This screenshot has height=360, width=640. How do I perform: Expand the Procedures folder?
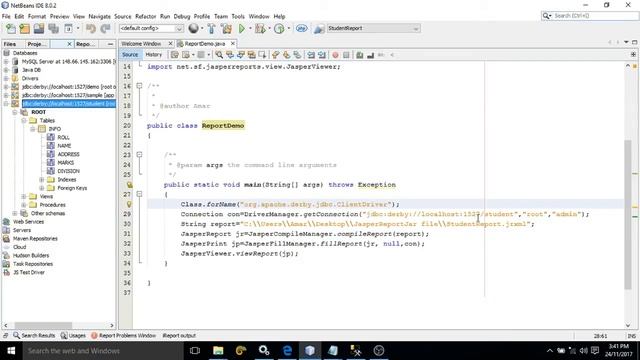(24, 205)
